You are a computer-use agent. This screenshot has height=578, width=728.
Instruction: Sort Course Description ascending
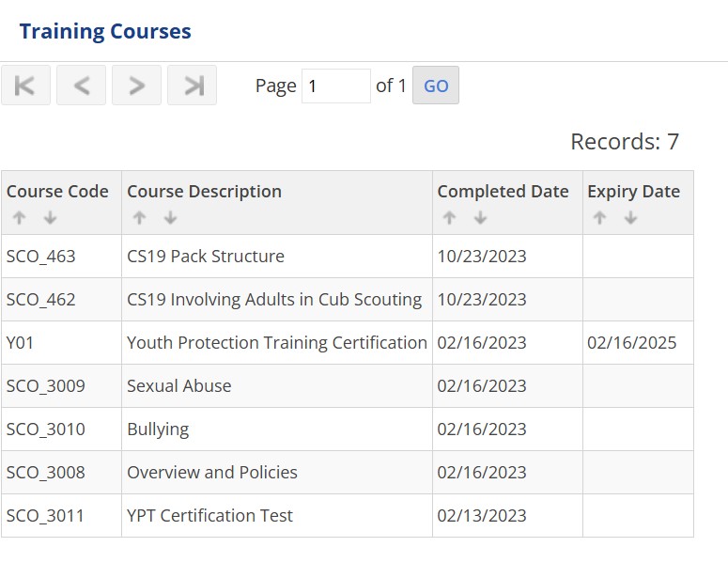(138, 218)
